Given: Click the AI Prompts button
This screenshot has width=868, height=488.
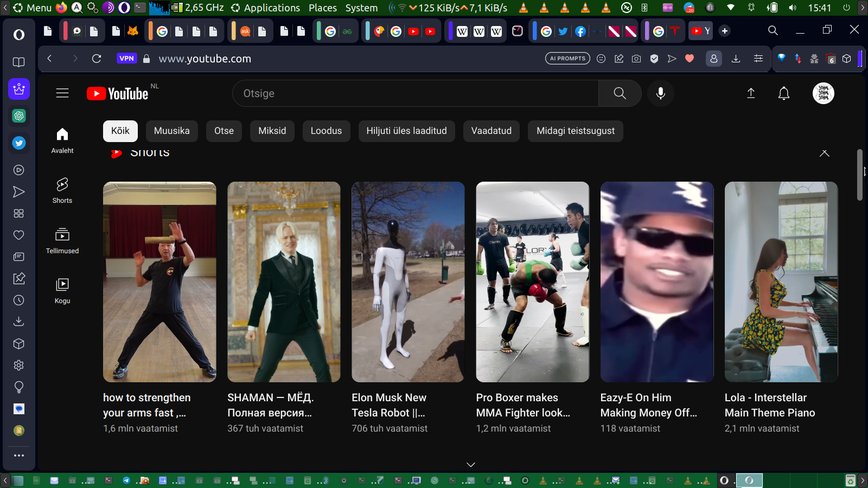Looking at the screenshot, I should click(x=567, y=59).
